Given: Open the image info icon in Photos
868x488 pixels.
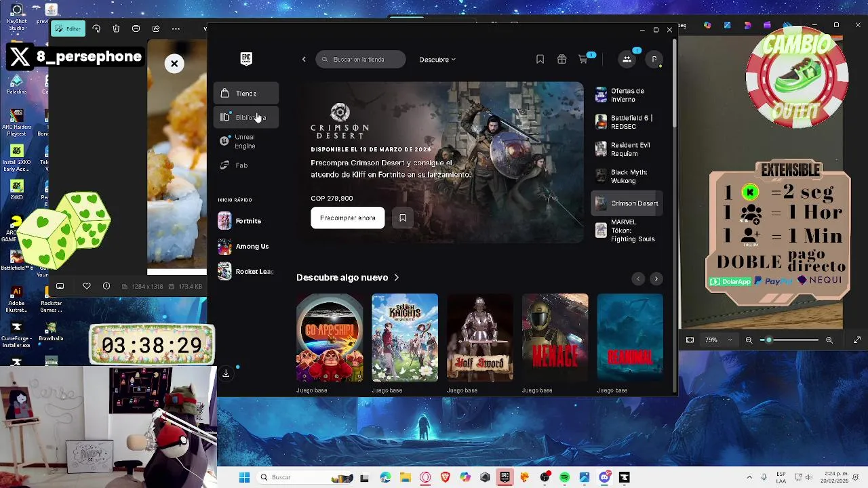Looking at the screenshot, I should (106, 286).
